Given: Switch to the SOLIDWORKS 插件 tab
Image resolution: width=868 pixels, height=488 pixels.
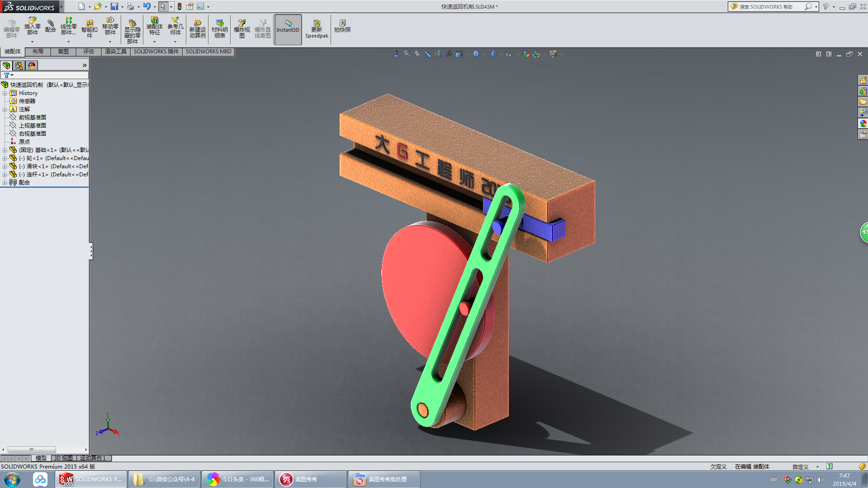Looking at the screenshot, I should pos(156,52).
